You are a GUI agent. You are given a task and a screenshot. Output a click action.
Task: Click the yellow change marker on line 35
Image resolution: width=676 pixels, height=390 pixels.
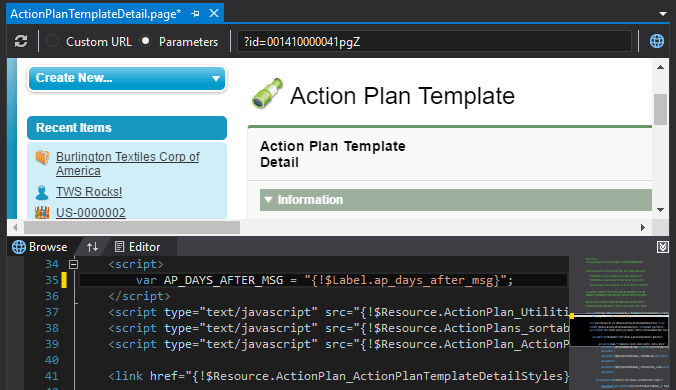(x=64, y=280)
